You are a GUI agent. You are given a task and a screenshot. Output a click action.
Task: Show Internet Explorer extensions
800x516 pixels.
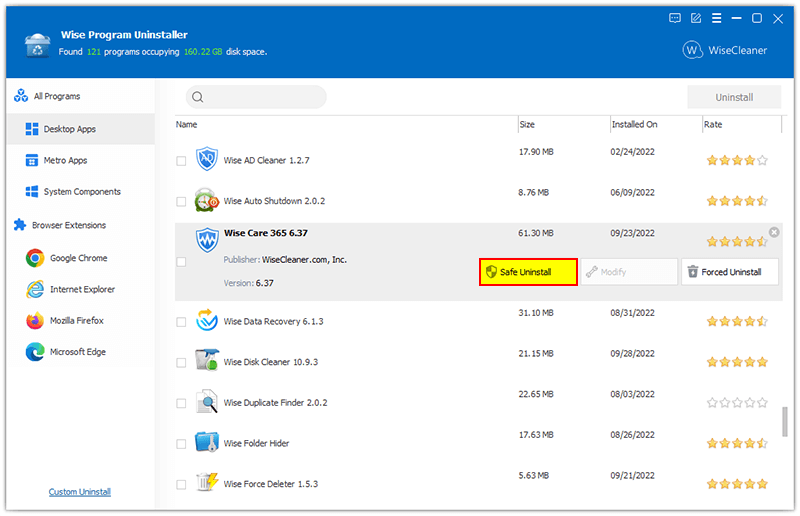pyautogui.click(x=81, y=289)
